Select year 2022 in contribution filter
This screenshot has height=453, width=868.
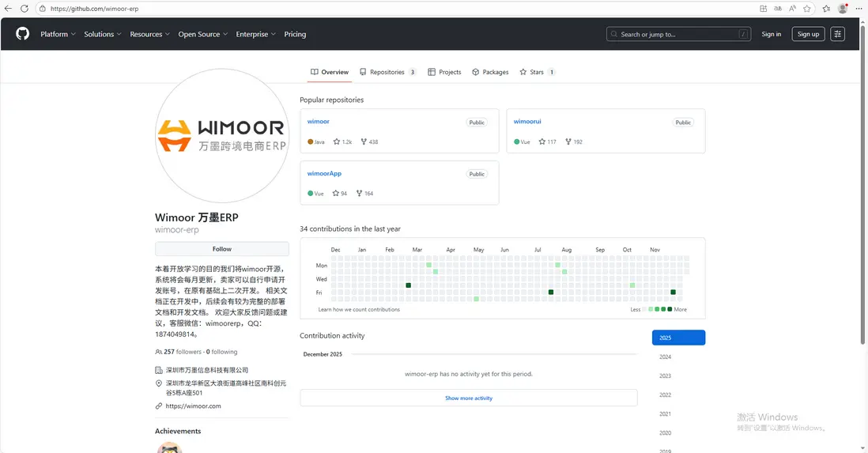pyautogui.click(x=665, y=395)
